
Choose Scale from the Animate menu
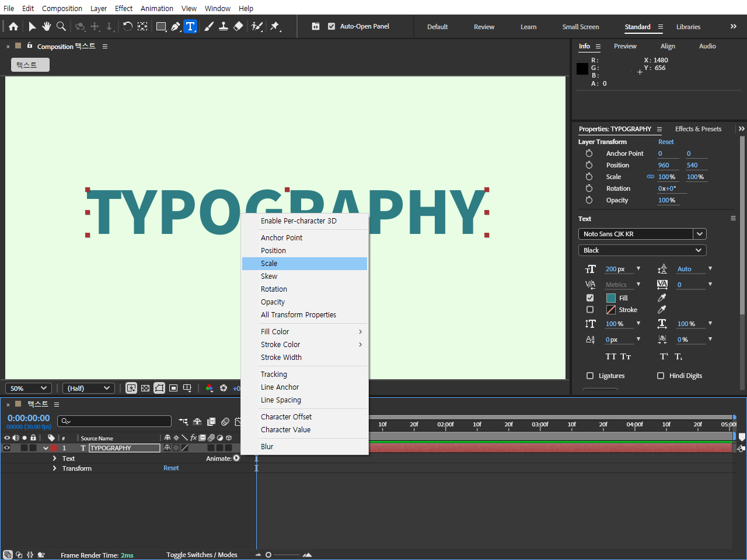point(305,264)
